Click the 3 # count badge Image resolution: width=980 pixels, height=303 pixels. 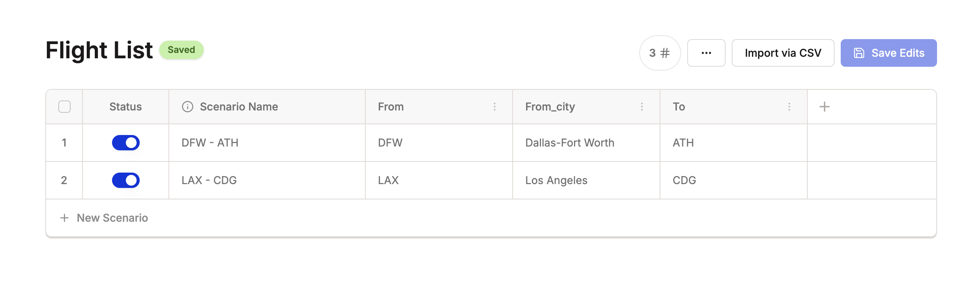click(660, 53)
